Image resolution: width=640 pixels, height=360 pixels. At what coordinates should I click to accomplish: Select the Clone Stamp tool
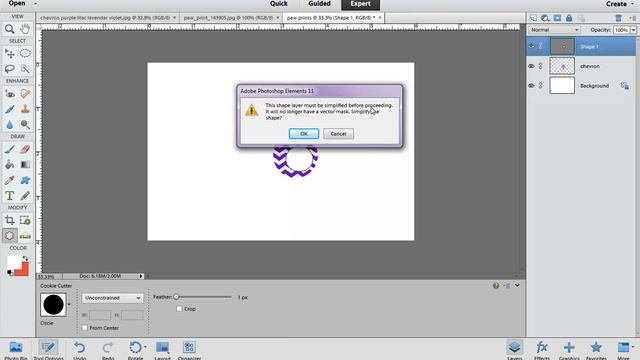pyautogui.click(x=25, y=109)
